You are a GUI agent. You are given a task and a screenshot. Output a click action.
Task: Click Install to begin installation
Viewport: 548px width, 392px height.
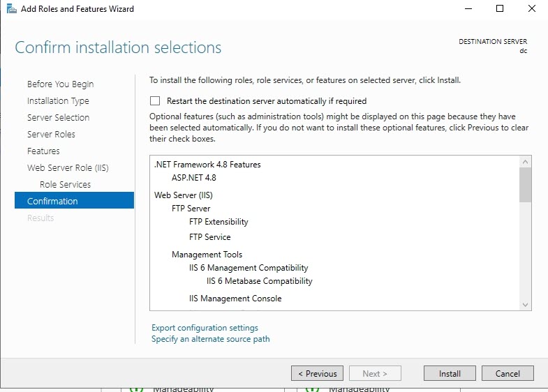(450, 373)
